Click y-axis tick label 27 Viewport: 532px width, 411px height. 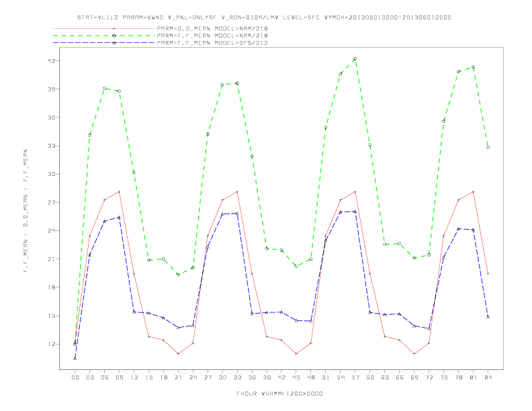(x=52, y=202)
